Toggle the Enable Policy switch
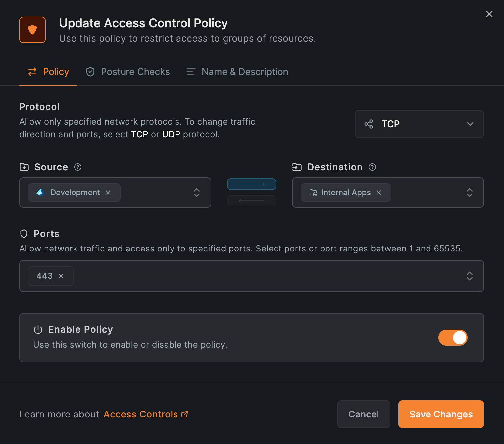Screen dimensions: 504x444 click(453, 338)
